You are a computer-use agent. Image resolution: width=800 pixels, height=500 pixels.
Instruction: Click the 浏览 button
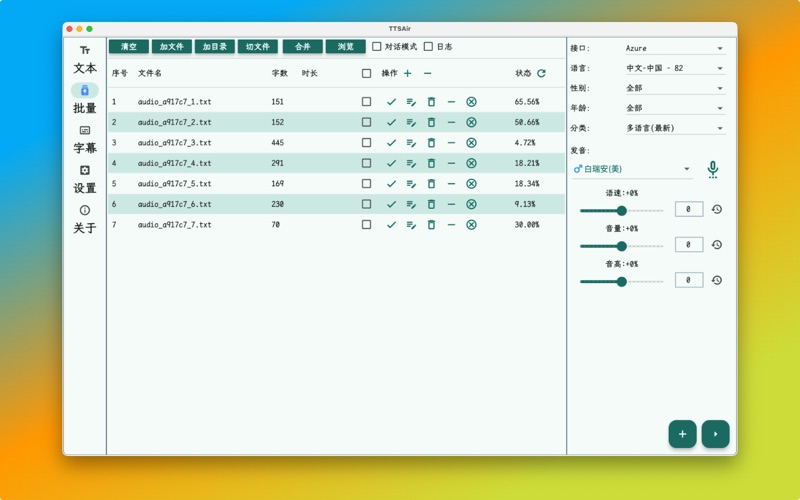(x=345, y=46)
